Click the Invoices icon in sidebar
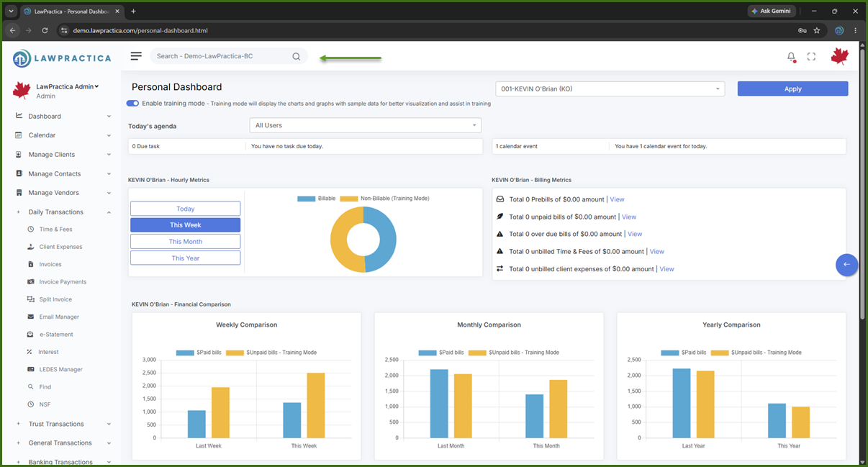This screenshot has width=868, height=467. 30,264
